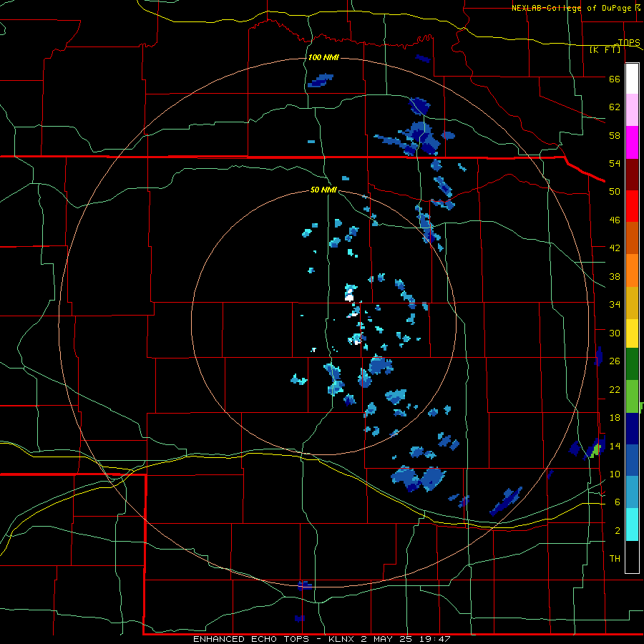The width and height of the screenshot is (644, 644).
Task: Pick the bright red legend swatch
Action: tap(632, 206)
